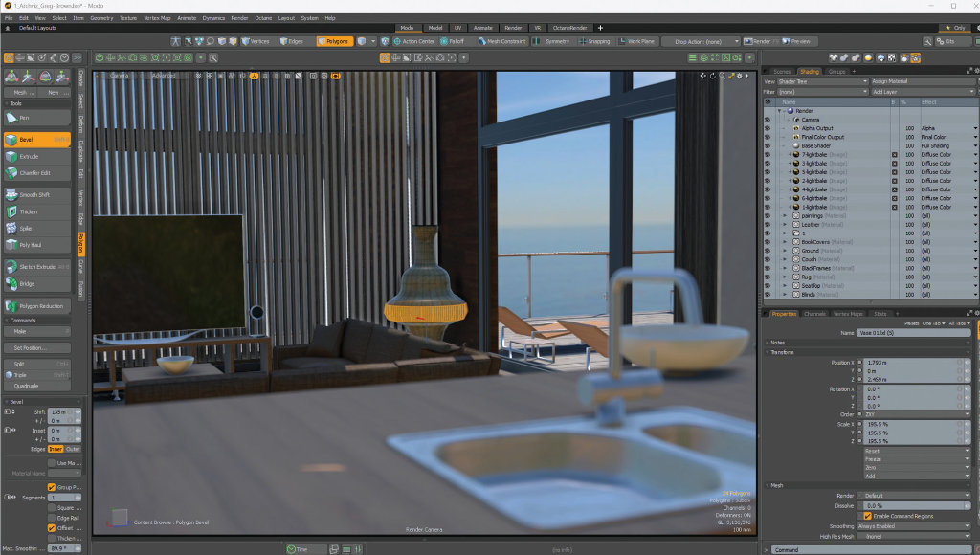Open the Filter (none) dropdown

pos(822,92)
